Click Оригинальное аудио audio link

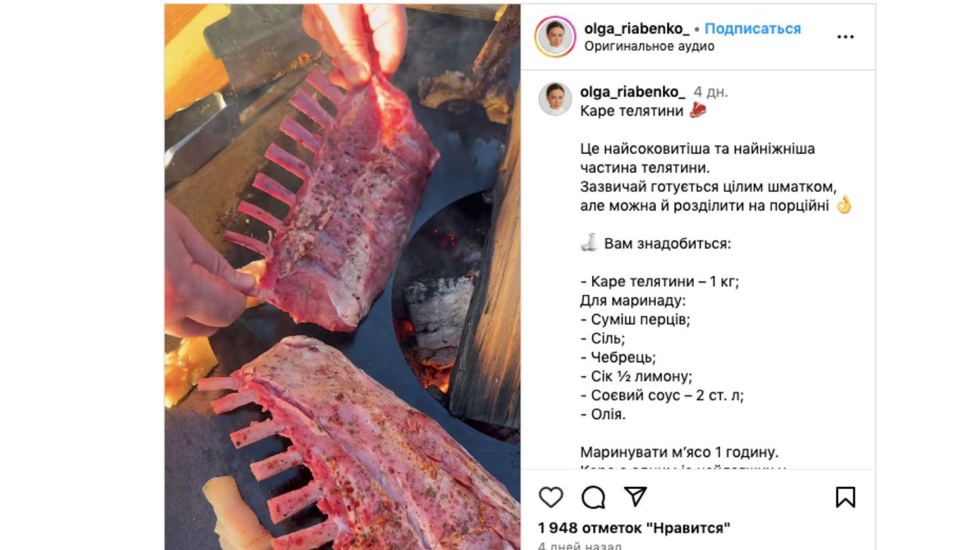point(649,46)
